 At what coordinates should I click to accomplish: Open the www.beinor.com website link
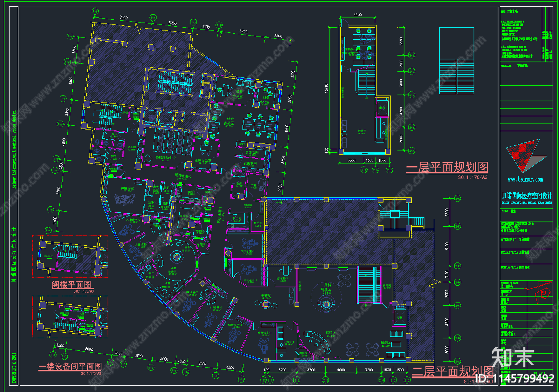pos(525,179)
